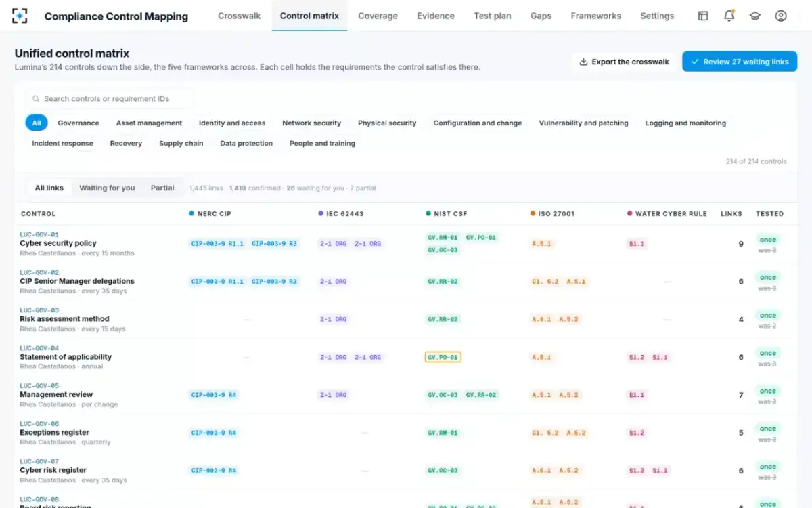812x508 pixels.
Task: Open the Coverage tab
Action: tap(378, 16)
